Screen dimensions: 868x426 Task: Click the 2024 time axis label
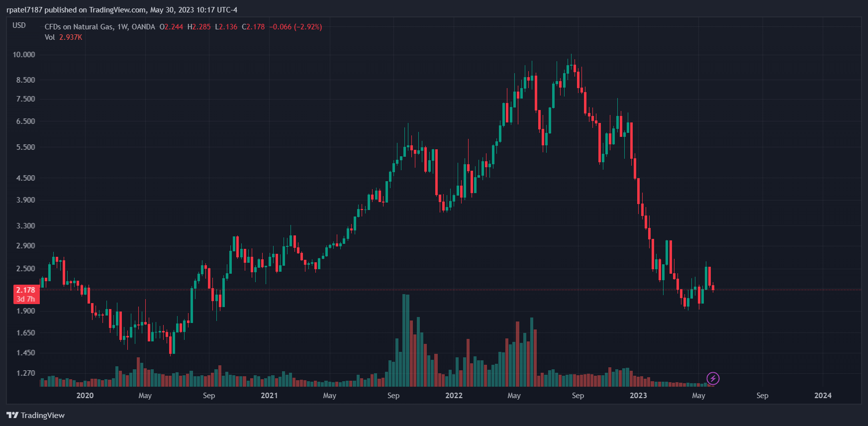tap(823, 396)
